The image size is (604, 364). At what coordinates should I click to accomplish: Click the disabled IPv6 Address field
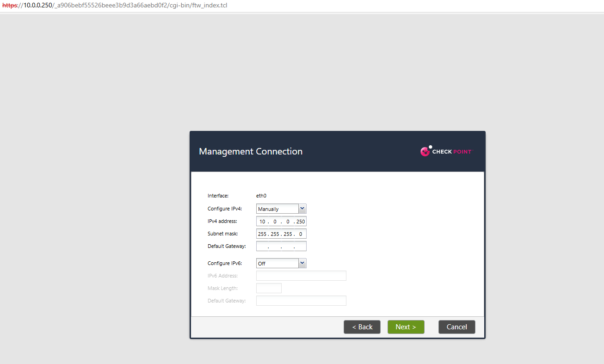click(x=301, y=276)
